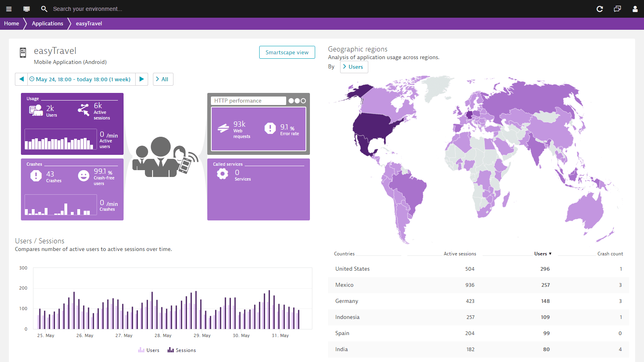
Task: Click the Web requests arrows icon
Action: point(223,128)
